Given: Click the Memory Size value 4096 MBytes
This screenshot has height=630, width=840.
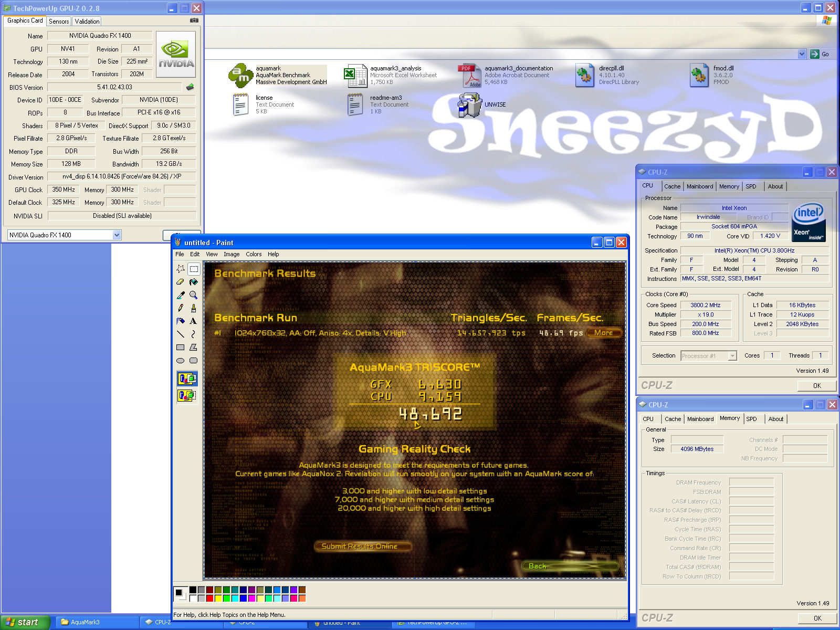Looking at the screenshot, I should coord(697,449).
